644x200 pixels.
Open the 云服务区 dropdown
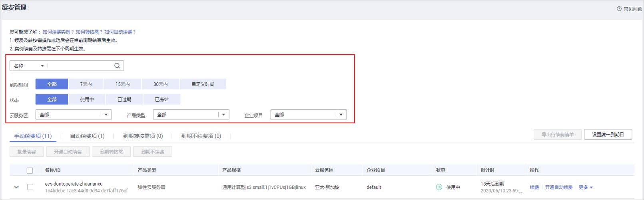click(74, 115)
